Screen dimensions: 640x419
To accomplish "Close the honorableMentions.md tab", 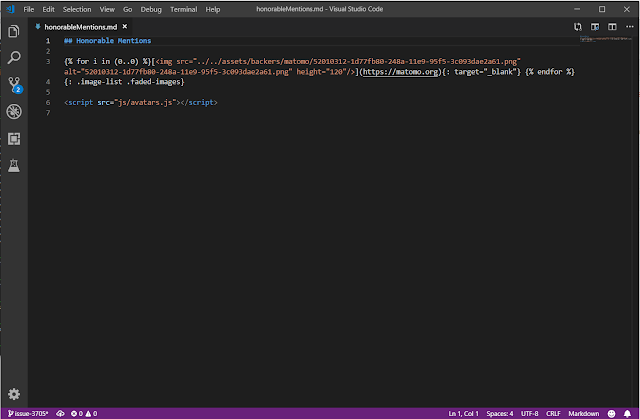I will point(125,27).
